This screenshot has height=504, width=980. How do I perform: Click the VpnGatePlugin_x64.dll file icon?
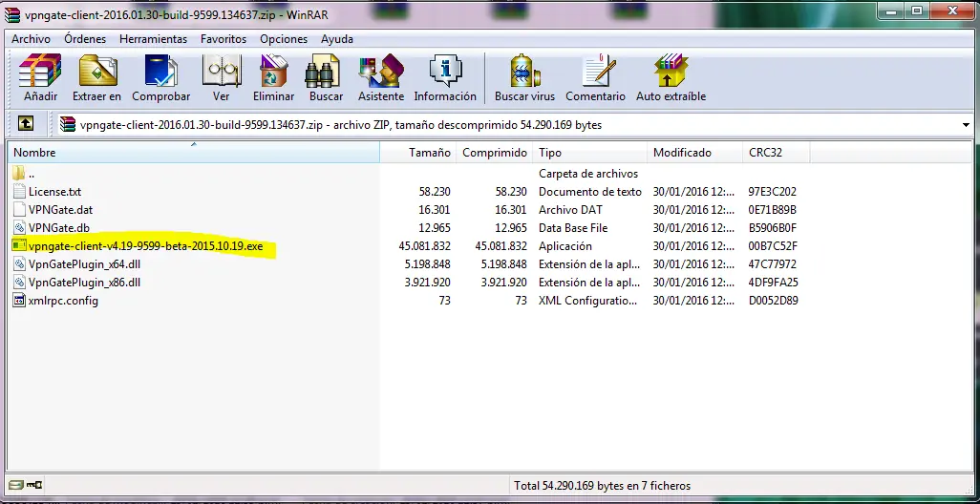pos(19,264)
